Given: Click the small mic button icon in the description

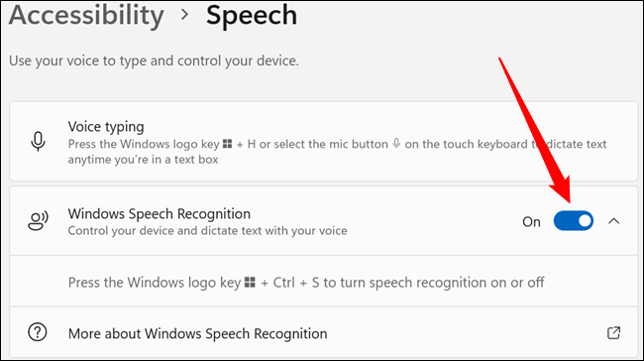Looking at the screenshot, I should 396,144.
